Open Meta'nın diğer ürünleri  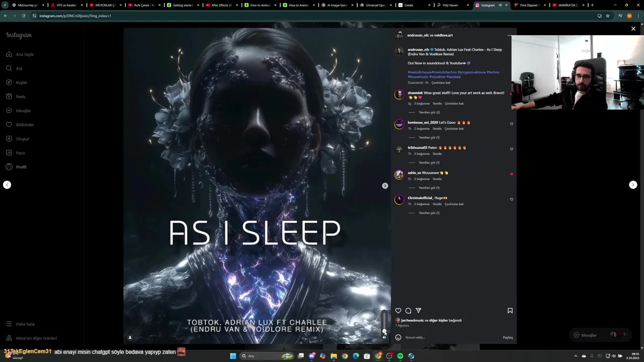[x=31, y=338]
